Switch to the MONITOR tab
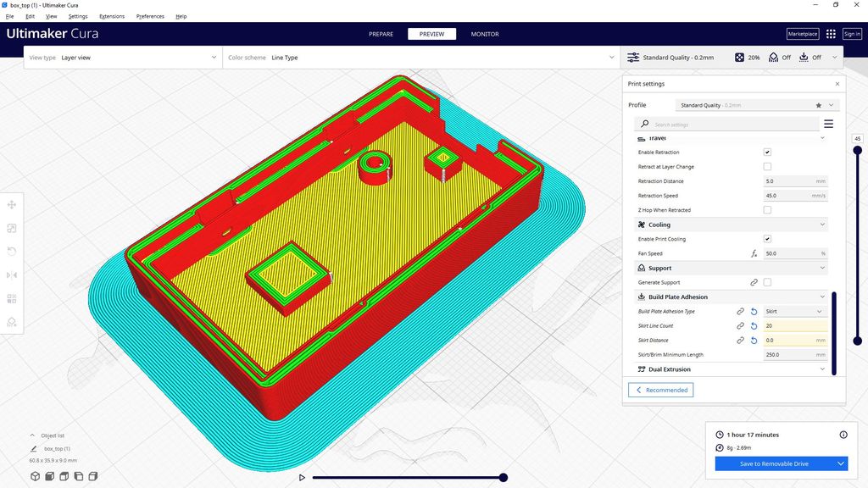Screen dimensions: 868x488 (x=484, y=34)
